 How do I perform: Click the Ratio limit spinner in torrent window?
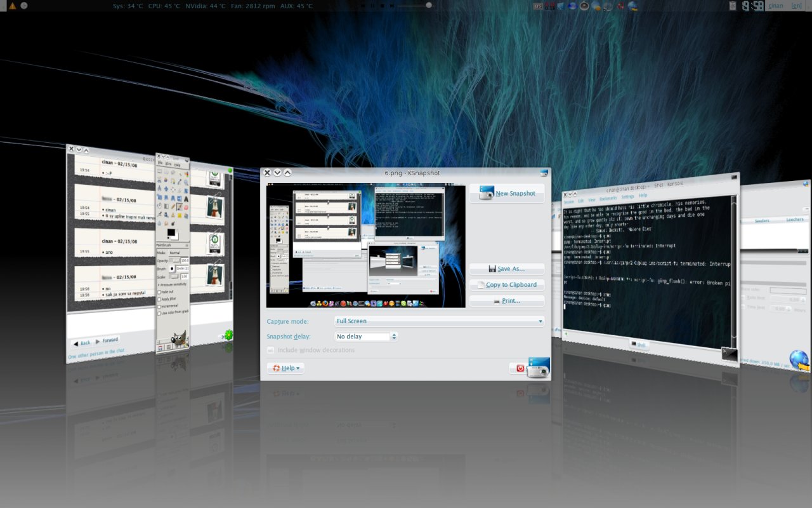click(789, 299)
